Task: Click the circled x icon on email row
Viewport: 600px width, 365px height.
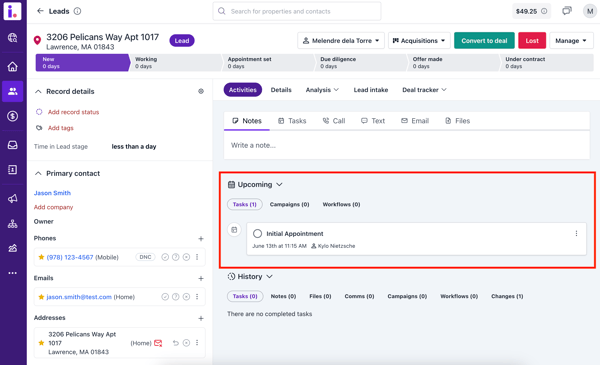Action: coord(186,297)
